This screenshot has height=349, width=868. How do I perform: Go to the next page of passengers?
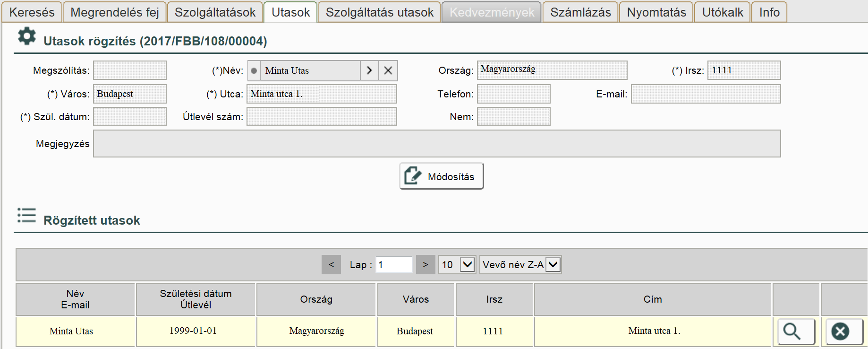[x=425, y=265]
